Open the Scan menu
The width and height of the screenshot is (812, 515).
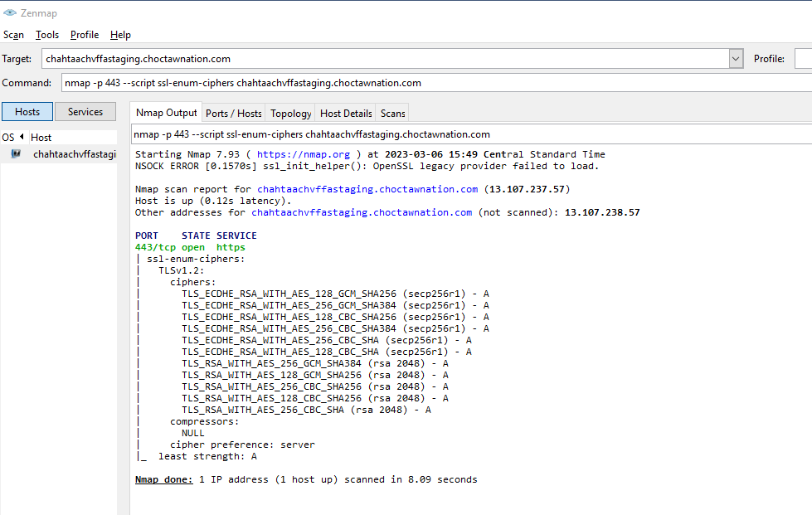tap(13, 35)
